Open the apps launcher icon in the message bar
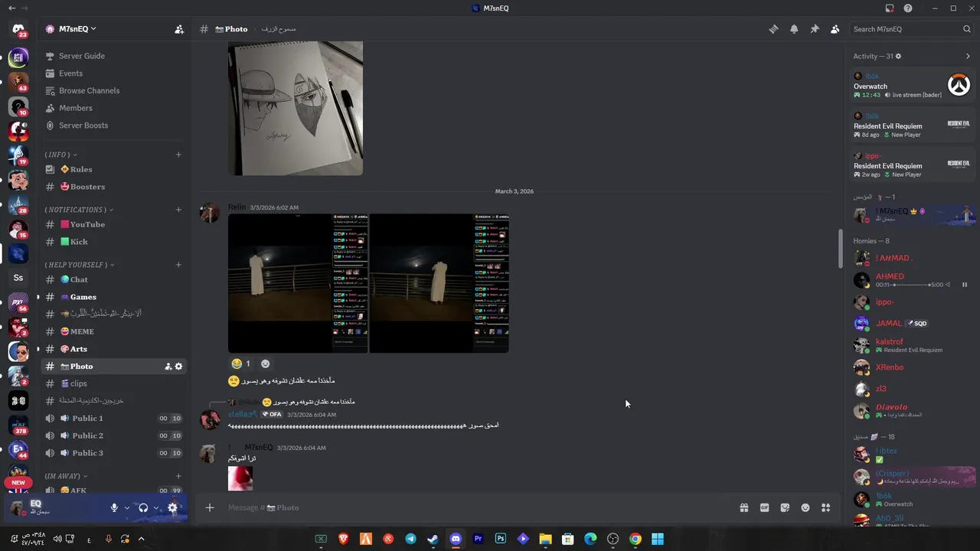 point(825,507)
